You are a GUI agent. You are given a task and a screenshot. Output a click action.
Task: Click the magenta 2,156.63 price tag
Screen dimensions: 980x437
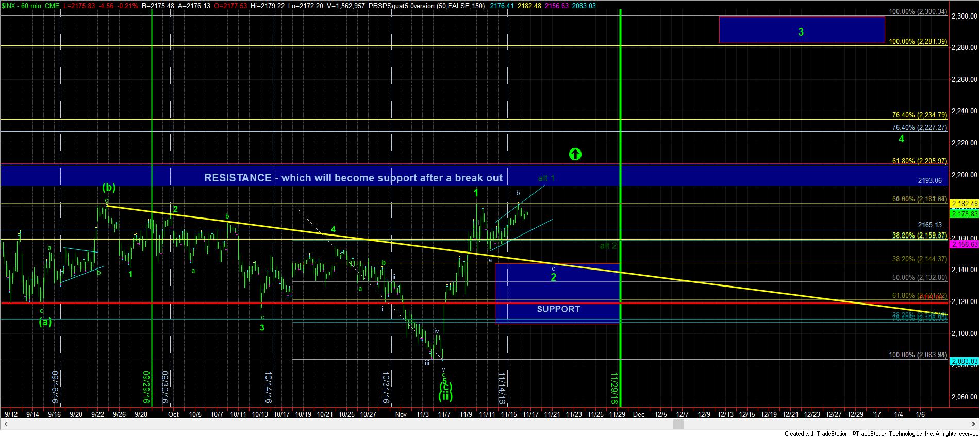point(964,244)
